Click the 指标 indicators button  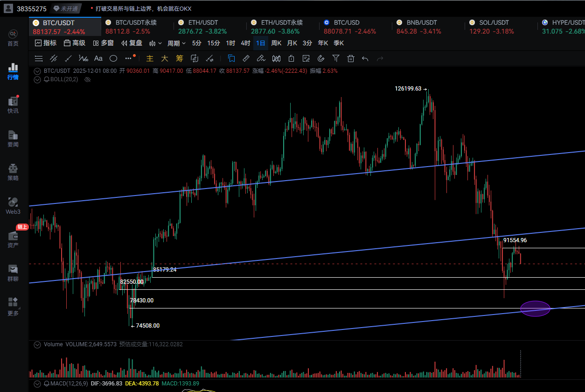click(x=46, y=43)
